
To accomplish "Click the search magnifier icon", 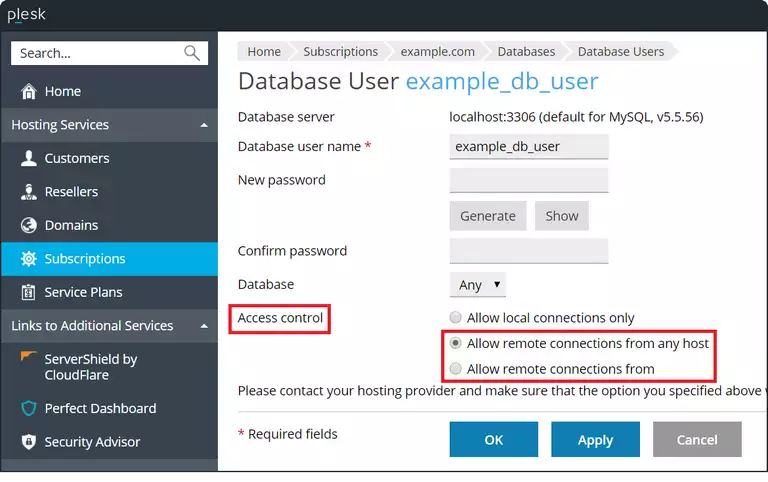I will (x=192, y=53).
